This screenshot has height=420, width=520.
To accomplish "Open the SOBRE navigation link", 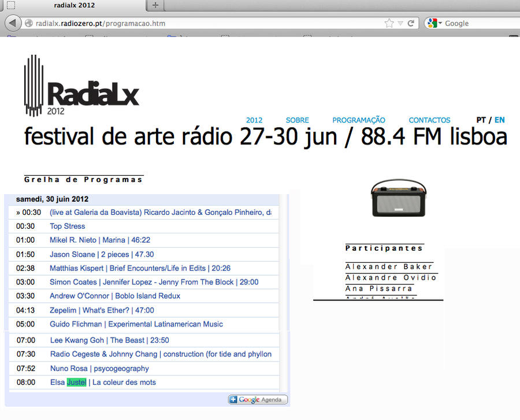I will [x=297, y=120].
